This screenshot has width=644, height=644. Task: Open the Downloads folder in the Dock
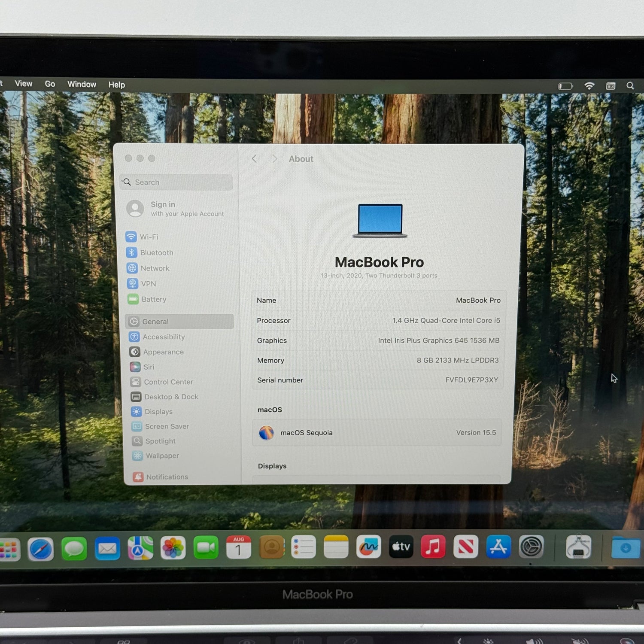point(626,547)
